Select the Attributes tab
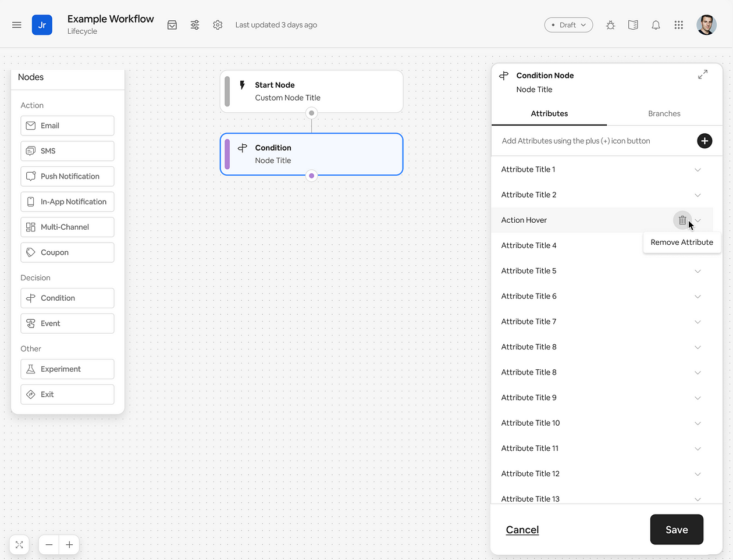The height and width of the screenshot is (560, 733). (x=549, y=113)
